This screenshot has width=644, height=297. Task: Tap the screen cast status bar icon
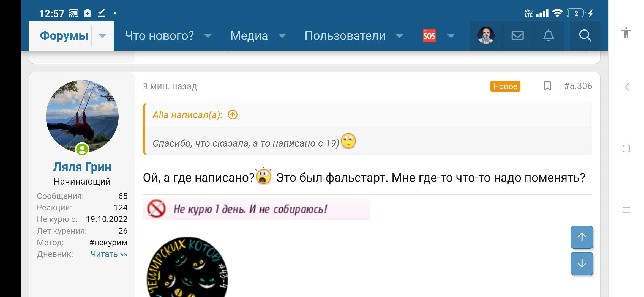(73, 13)
